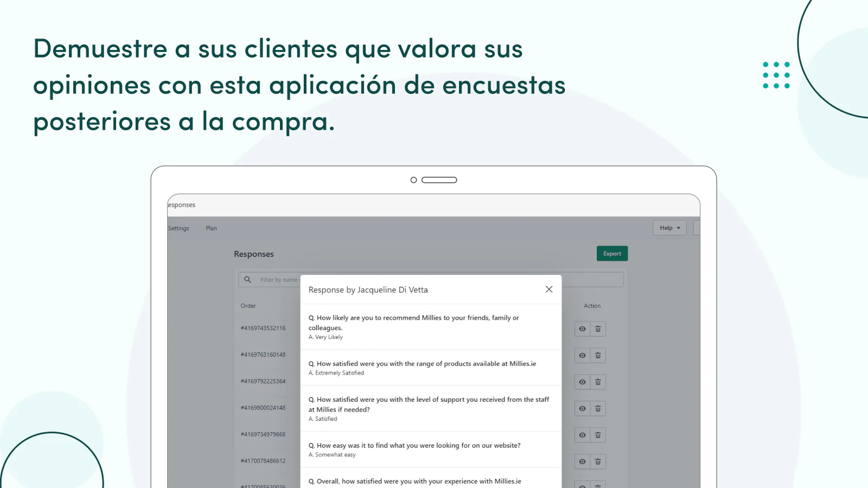
Task: Delete response for order #4169734979668
Action: point(598,435)
